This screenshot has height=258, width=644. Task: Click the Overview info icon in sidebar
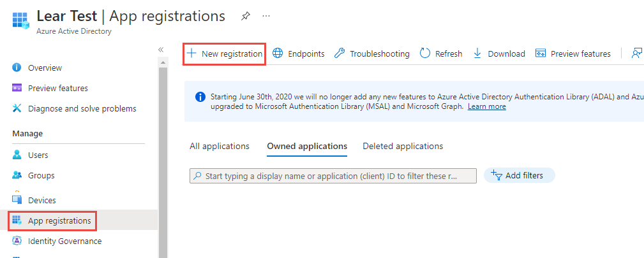click(17, 68)
